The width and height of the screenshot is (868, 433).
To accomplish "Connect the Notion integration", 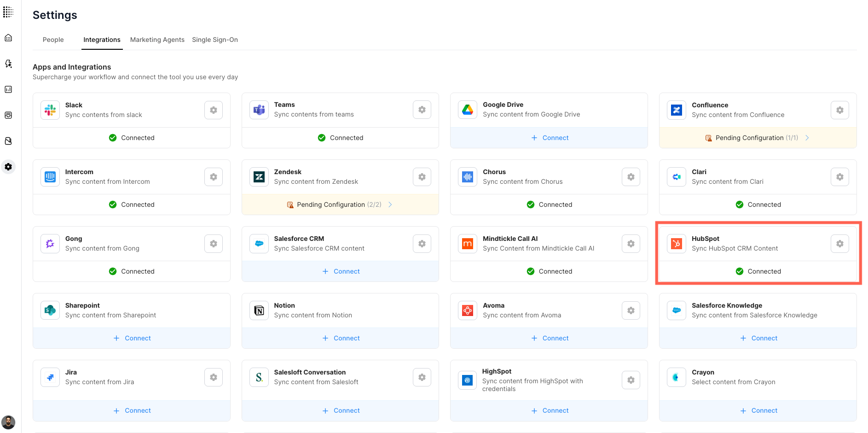I will [x=341, y=338].
